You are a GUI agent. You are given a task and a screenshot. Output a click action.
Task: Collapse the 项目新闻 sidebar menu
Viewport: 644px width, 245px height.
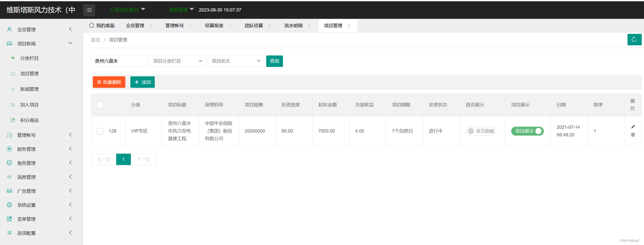(41, 43)
